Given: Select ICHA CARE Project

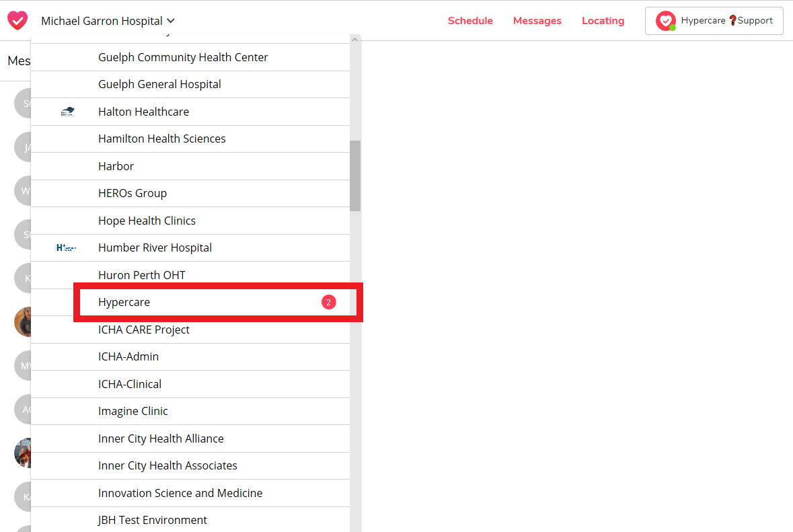Looking at the screenshot, I should 190,330.
